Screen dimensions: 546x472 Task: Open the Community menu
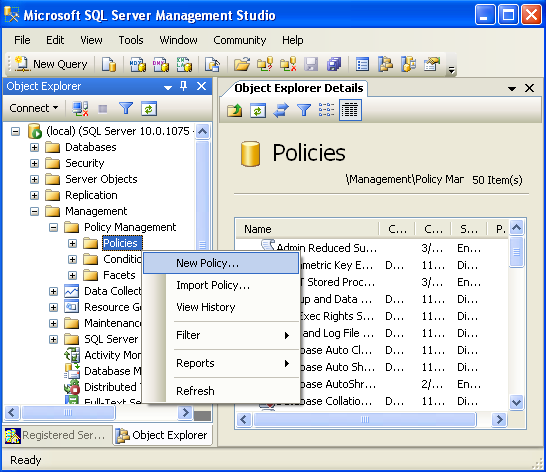click(240, 40)
